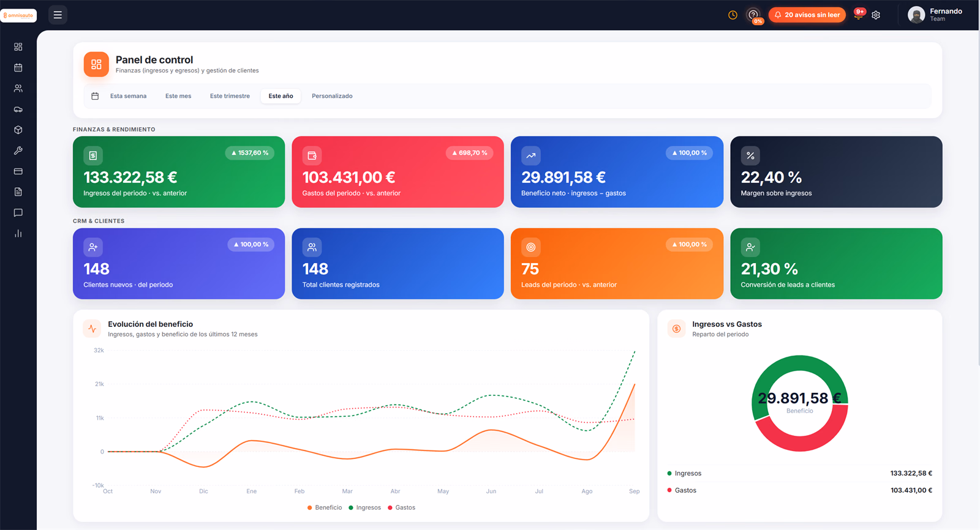Select the Este trimestre period
Viewport: 980px width, 530px height.
(x=230, y=96)
